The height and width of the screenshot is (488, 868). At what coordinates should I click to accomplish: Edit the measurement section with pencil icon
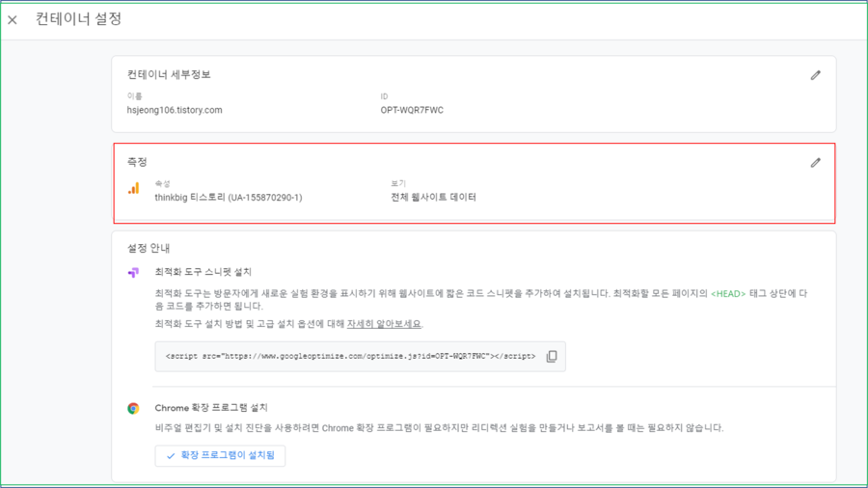815,163
